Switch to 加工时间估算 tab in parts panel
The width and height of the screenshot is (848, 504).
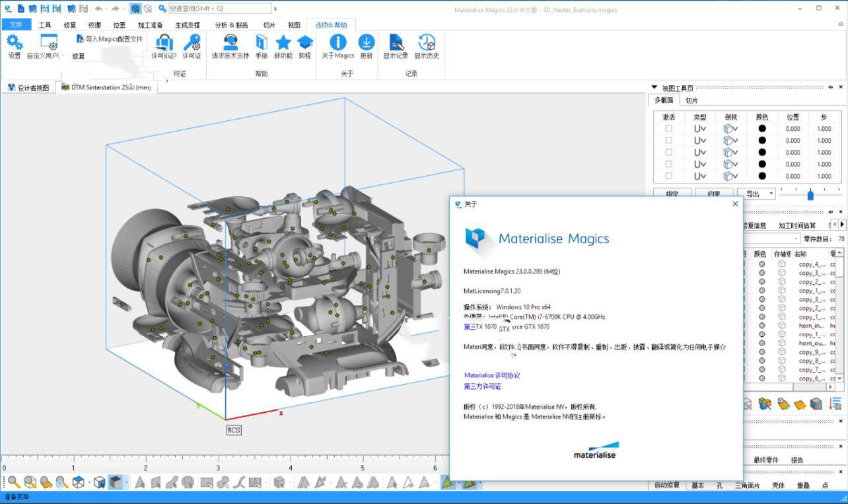[x=796, y=225]
